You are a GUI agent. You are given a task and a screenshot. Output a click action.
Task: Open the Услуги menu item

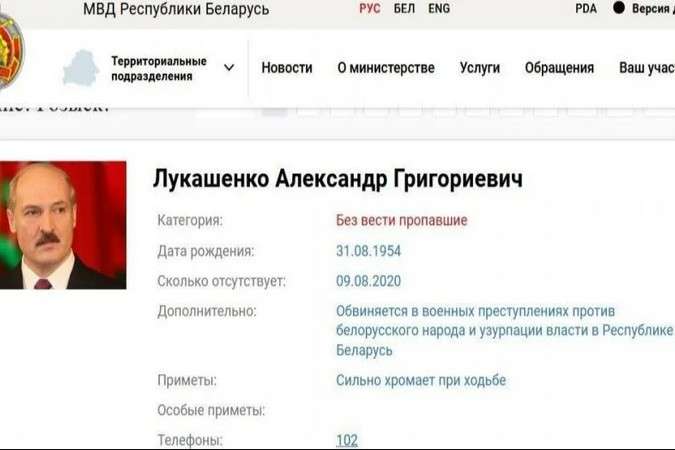480,68
